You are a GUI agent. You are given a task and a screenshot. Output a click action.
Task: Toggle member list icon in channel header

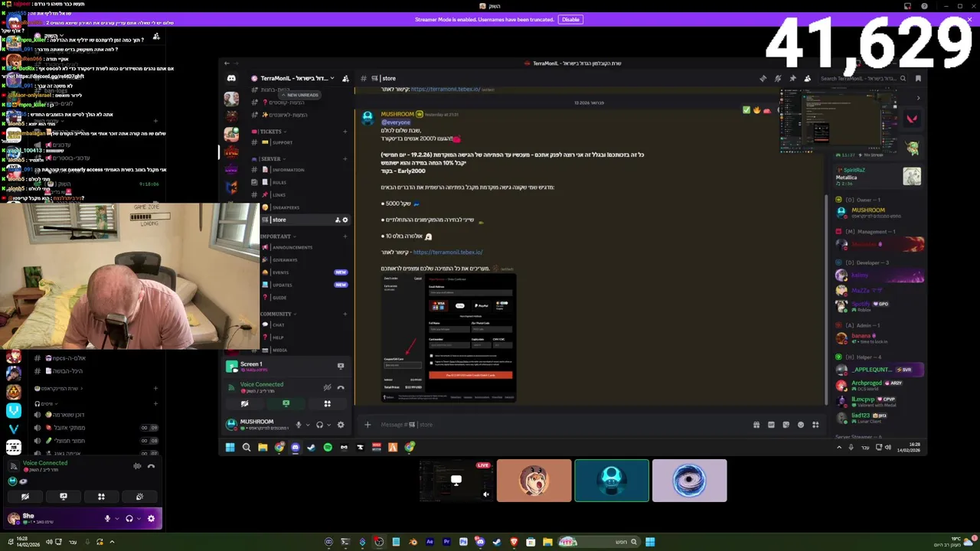807,78
